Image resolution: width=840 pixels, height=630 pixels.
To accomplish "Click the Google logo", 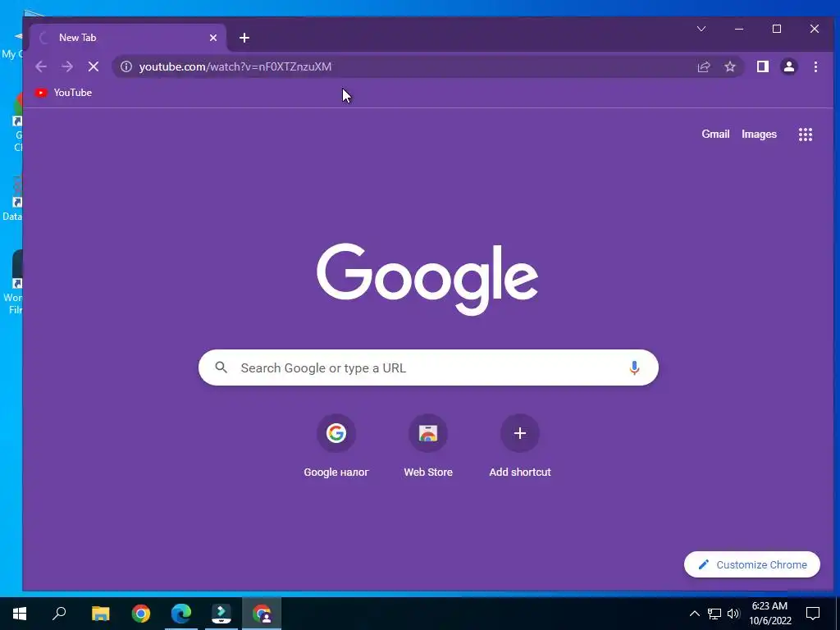I will click(x=427, y=279).
